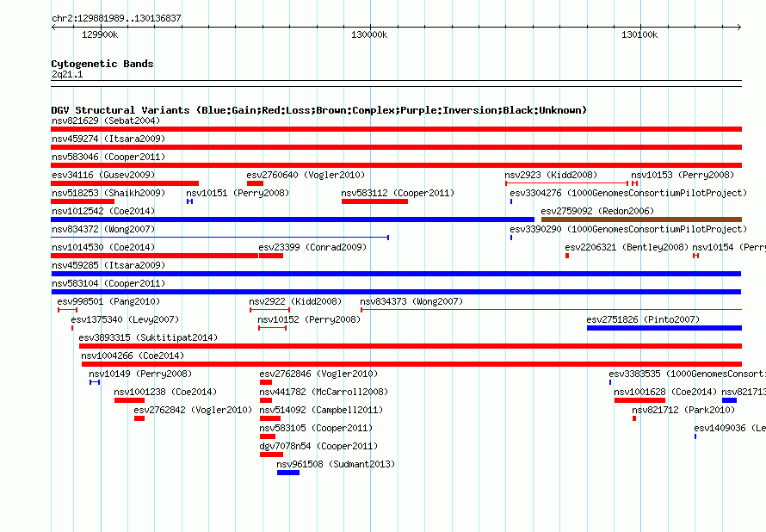Click the nsv1001628 (Coe2014) label
The width and height of the screenshot is (766, 532).
coord(665,392)
